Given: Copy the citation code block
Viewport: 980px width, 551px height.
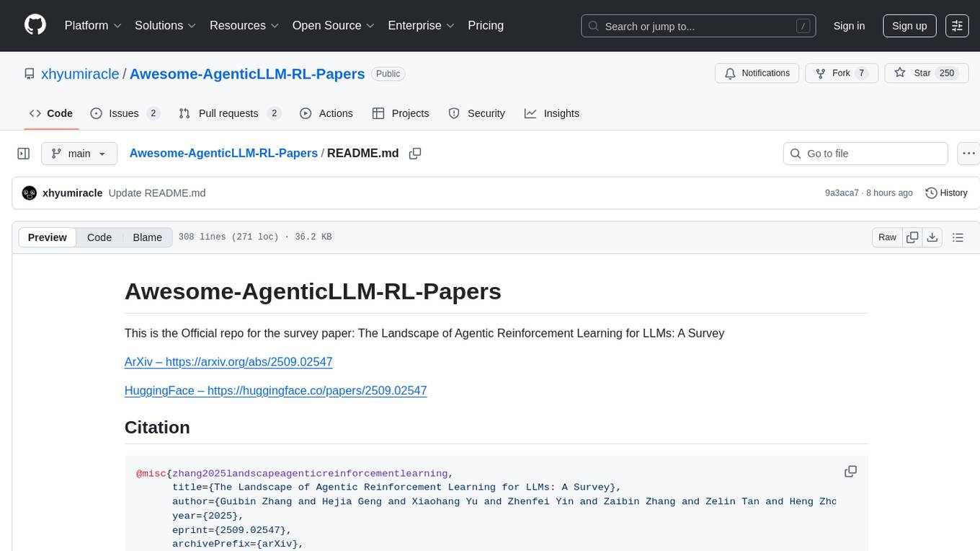Looking at the screenshot, I should (850, 472).
